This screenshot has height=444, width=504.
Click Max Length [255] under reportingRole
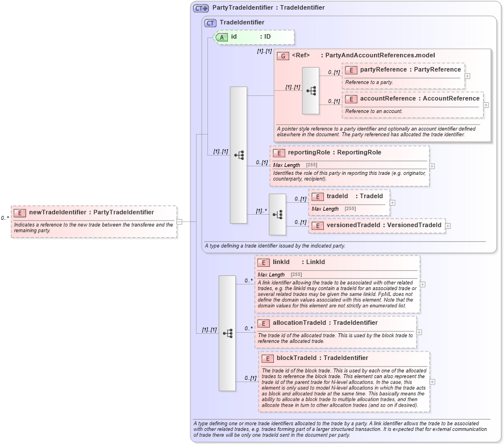pyautogui.click(x=295, y=165)
